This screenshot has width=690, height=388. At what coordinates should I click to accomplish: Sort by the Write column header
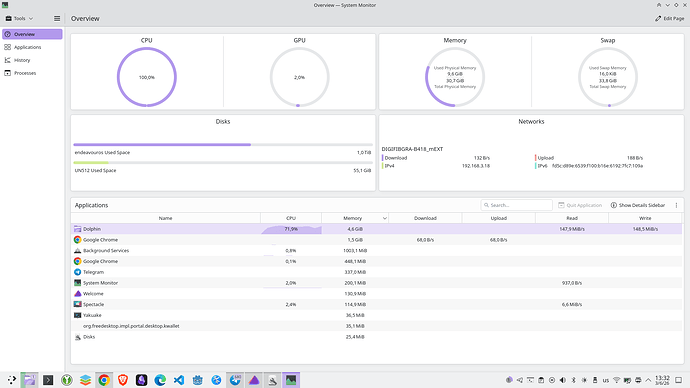pyautogui.click(x=645, y=218)
